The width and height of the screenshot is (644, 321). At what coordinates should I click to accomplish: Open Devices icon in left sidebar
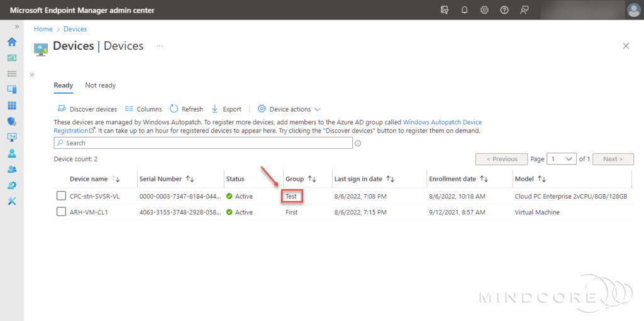[x=11, y=90]
